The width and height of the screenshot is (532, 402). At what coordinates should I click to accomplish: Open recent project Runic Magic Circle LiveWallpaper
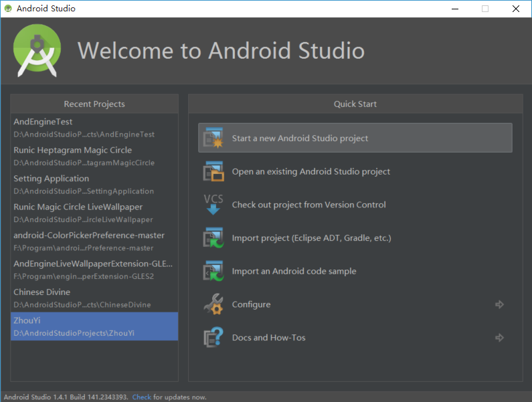(x=94, y=213)
